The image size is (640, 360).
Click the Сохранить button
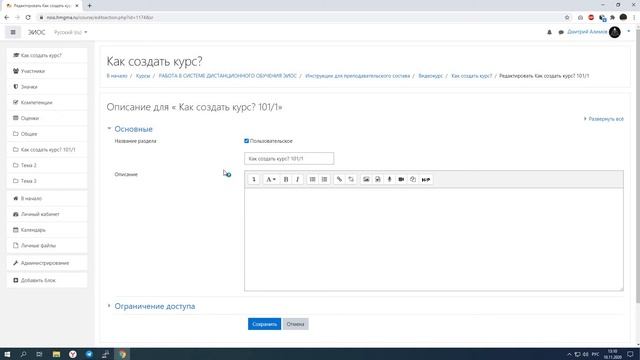click(264, 324)
